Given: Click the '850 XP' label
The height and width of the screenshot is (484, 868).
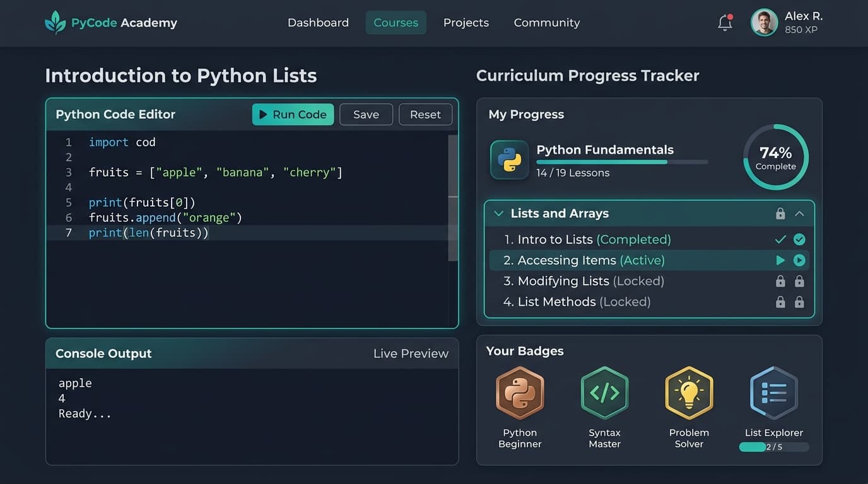Looking at the screenshot, I should click(801, 30).
